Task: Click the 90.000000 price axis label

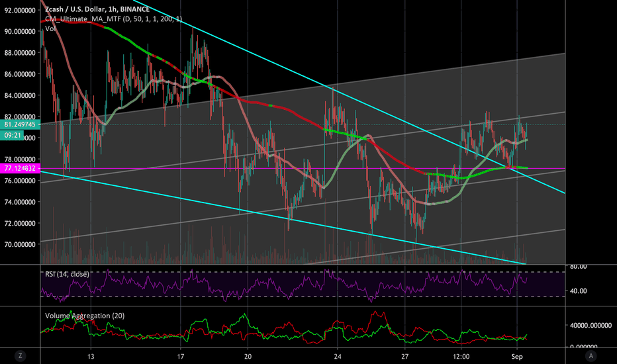Action: tap(20, 32)
